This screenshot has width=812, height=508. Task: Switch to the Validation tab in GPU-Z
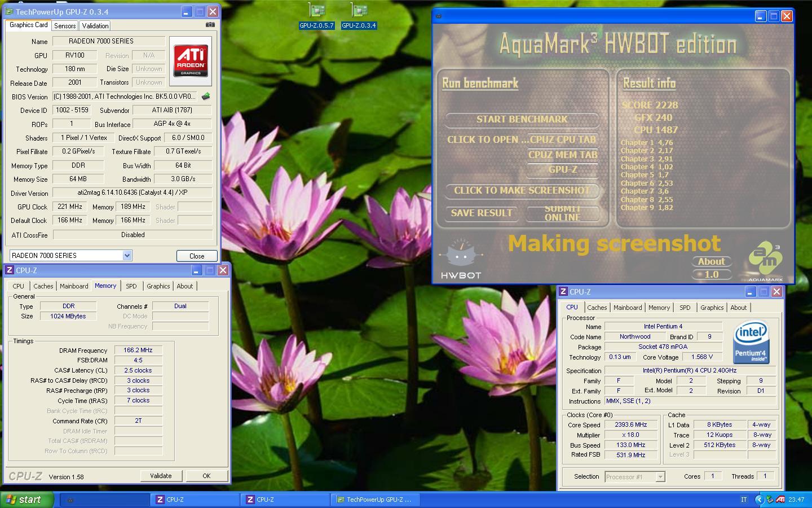click(95, 26)
